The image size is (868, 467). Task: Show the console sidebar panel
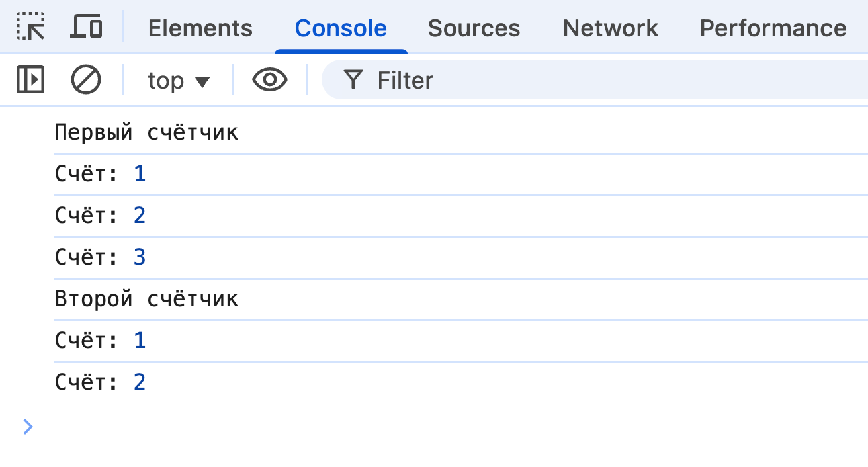pos(30,80)
